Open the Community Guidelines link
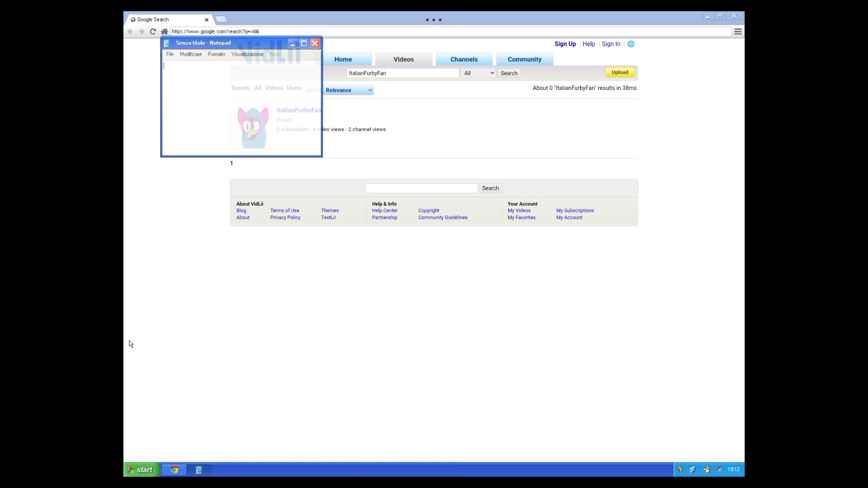The image size is (868, 488). tap(443, 218)
